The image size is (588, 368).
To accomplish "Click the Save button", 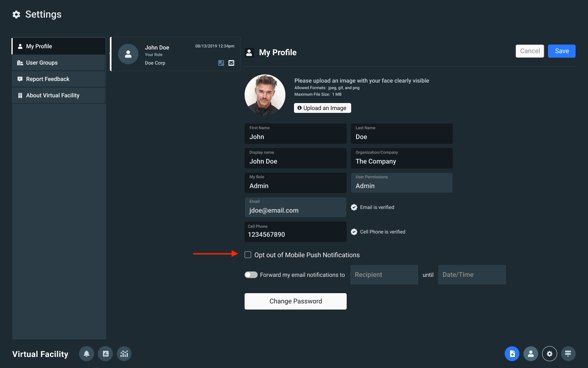I will (x=561, y=51).
